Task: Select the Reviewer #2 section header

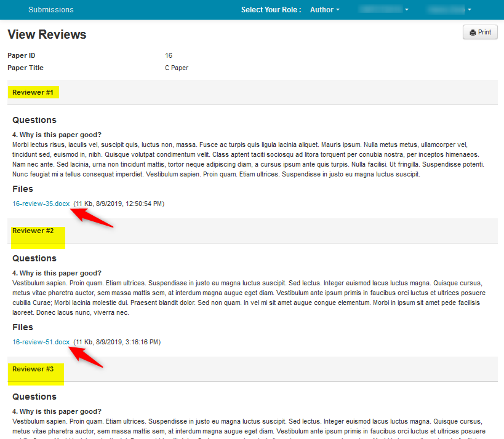Action: 33,231
